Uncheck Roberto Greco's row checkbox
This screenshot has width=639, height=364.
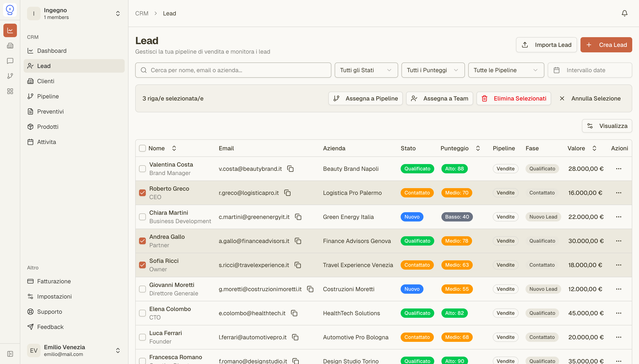(142, 193)
